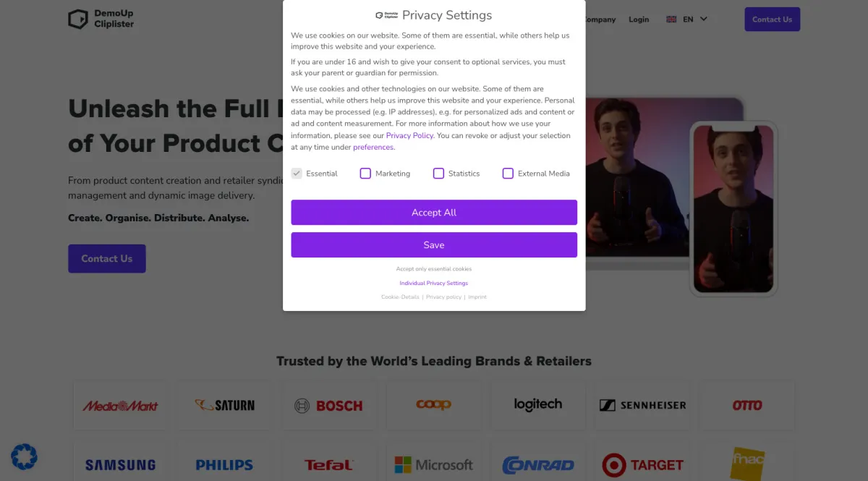
Task: Expand Individual Privacy Settings
Action: (433, 283)
